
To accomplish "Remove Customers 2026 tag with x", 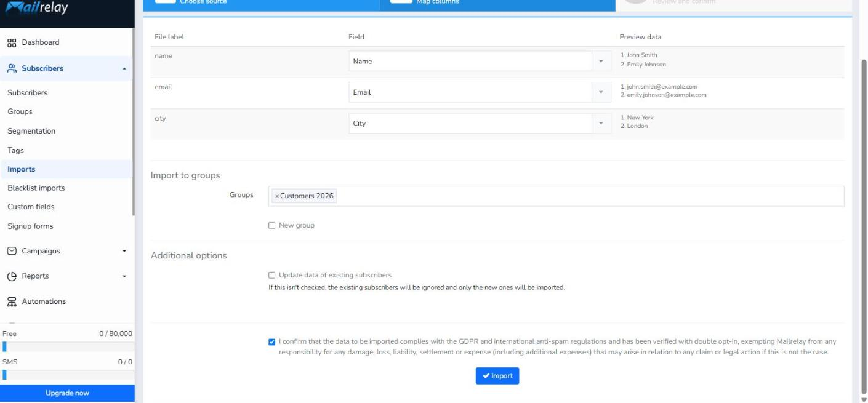I will coord(276,196).
